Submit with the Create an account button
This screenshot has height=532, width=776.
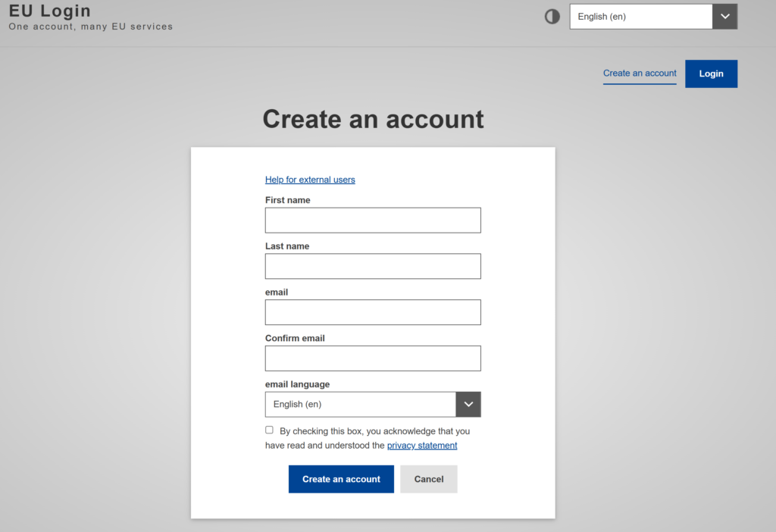(341, 479)
